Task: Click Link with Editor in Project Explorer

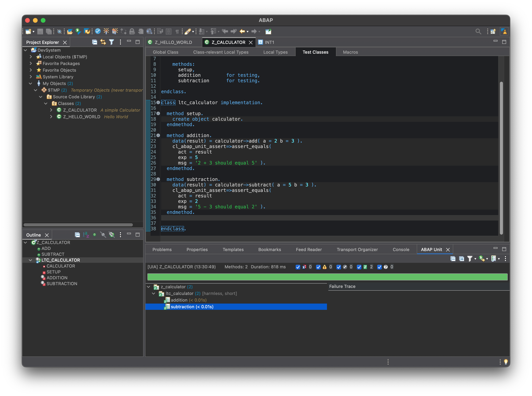Action: pyautogui.click(x=103, y=42)
